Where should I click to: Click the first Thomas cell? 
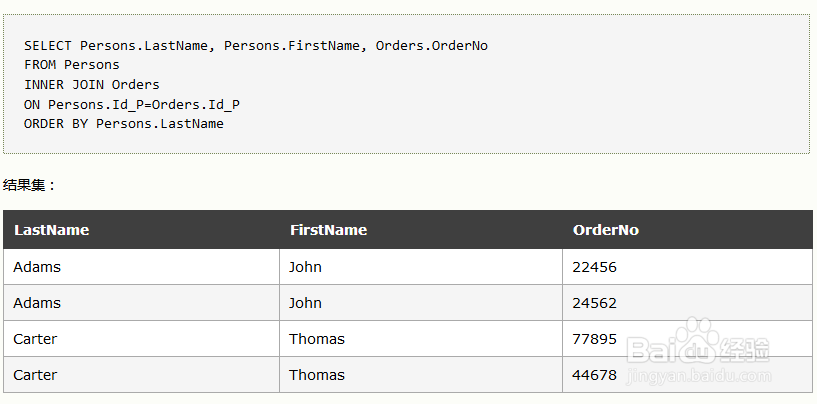pos(421,339)
